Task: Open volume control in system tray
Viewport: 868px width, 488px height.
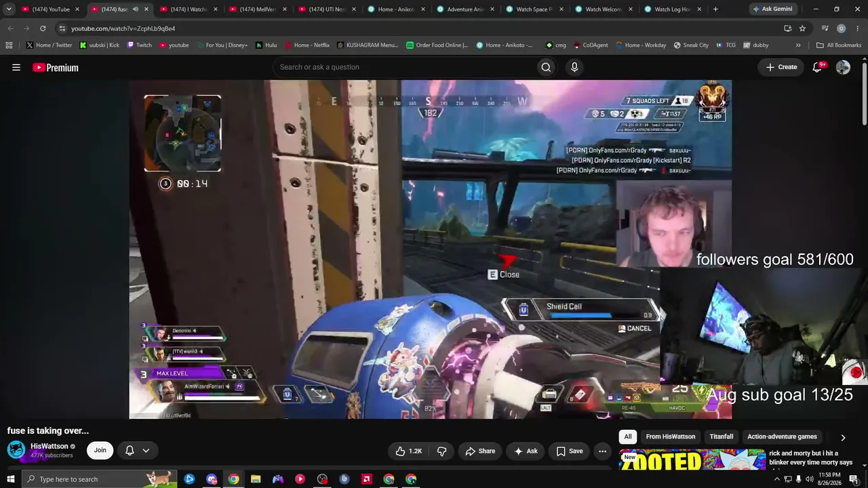Action: 809,479
